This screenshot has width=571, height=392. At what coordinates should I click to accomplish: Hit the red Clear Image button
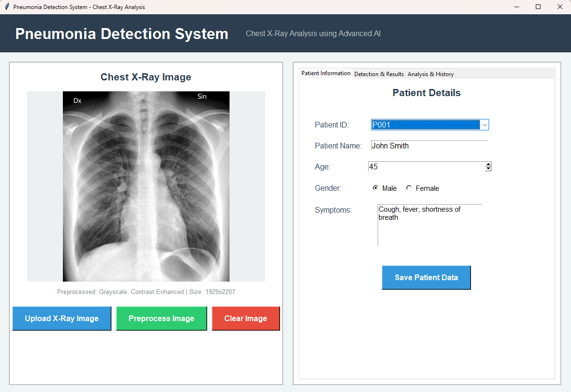246,318
